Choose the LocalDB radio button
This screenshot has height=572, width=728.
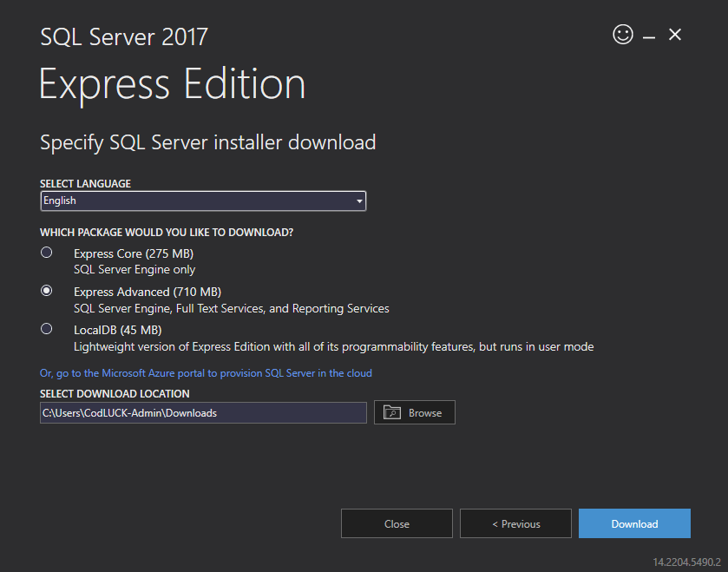tap(47, 329)
